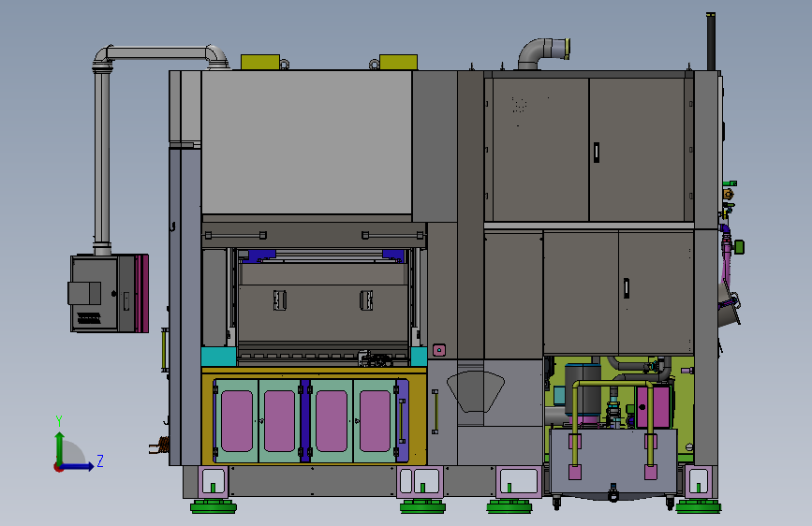Image resolution: width=812 pixels, height=526 pixels.
Task: Select the dark blue center divider of lower doors
Action: pyautogui.click(x=305, y=421)
